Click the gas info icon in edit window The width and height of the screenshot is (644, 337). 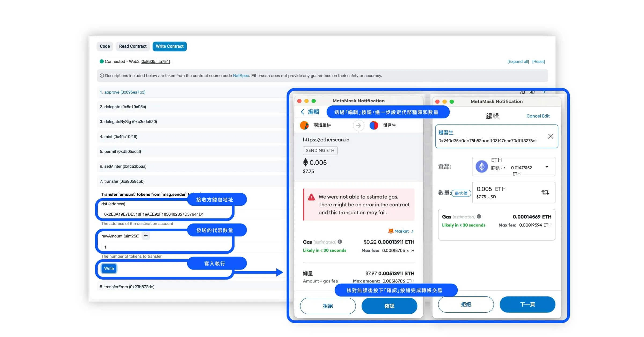click(479, 217)
